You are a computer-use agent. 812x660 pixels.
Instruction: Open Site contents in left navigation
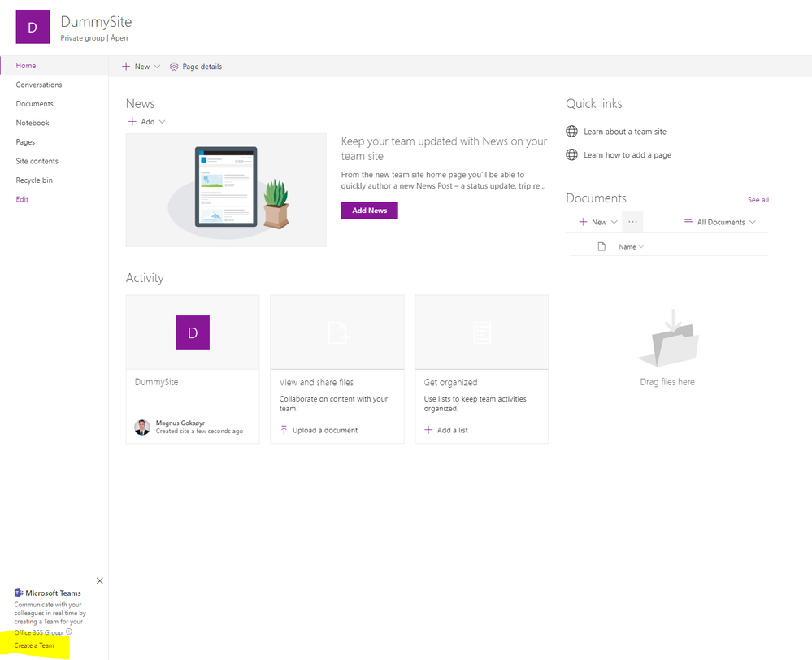(37, 161)
